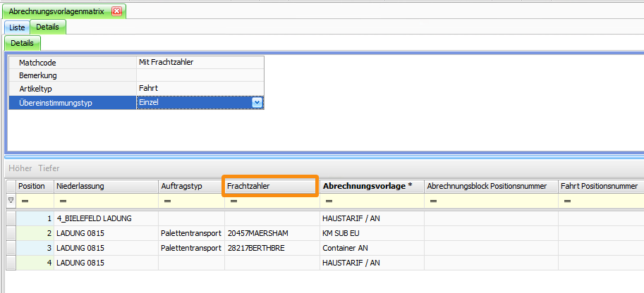This screenshot has height=293, width=644.
Task: Select the Container AN cell
Action: click(x=371, y=248)
